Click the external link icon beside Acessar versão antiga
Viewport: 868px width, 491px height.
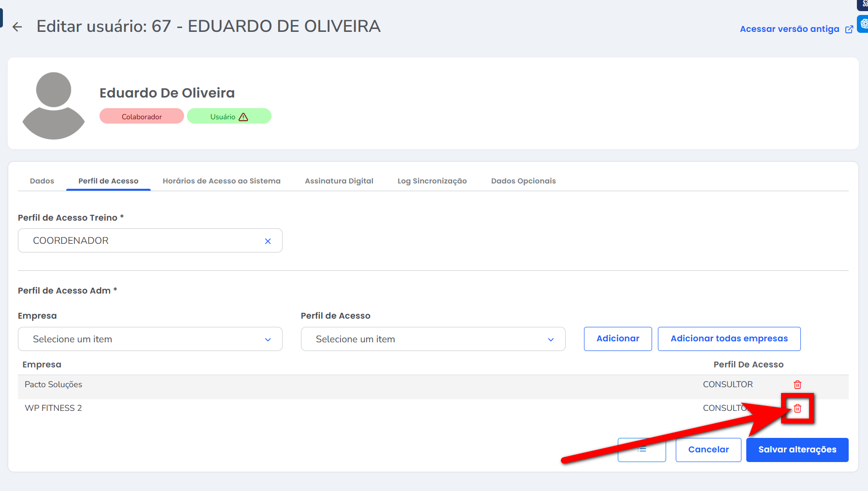pos(849,29)
